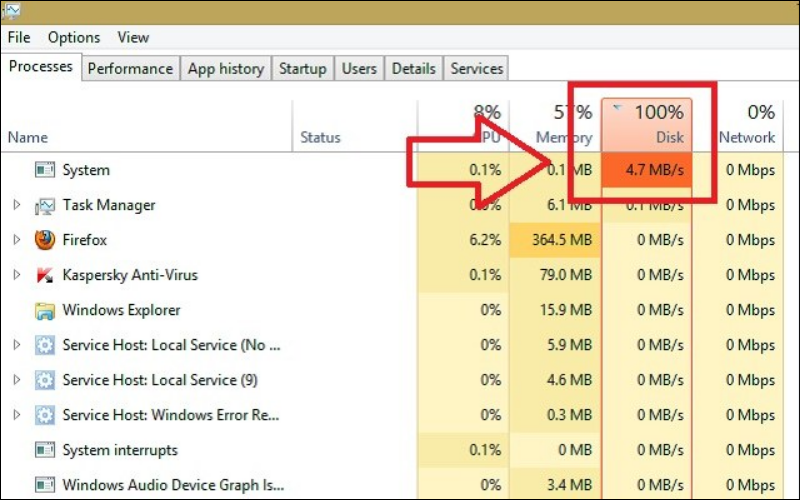
Task: Open the View menu
Action: 133,37
